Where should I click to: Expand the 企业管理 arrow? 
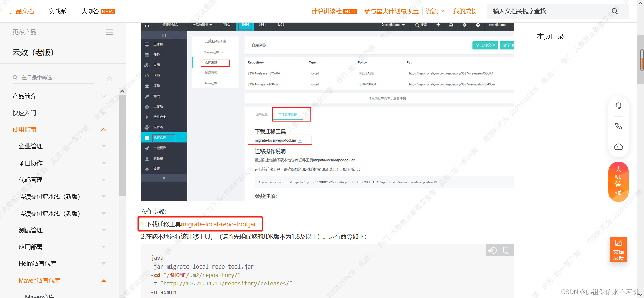(x=104, y=146)
